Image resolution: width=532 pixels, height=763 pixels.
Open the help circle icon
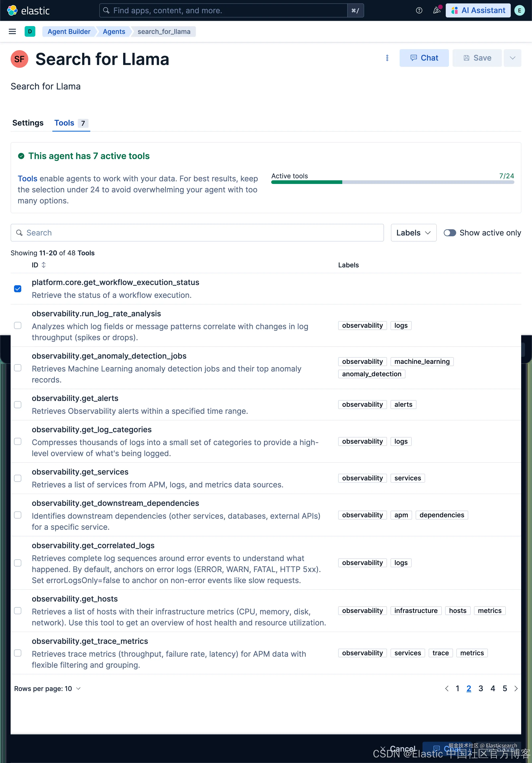click(419, 10)
